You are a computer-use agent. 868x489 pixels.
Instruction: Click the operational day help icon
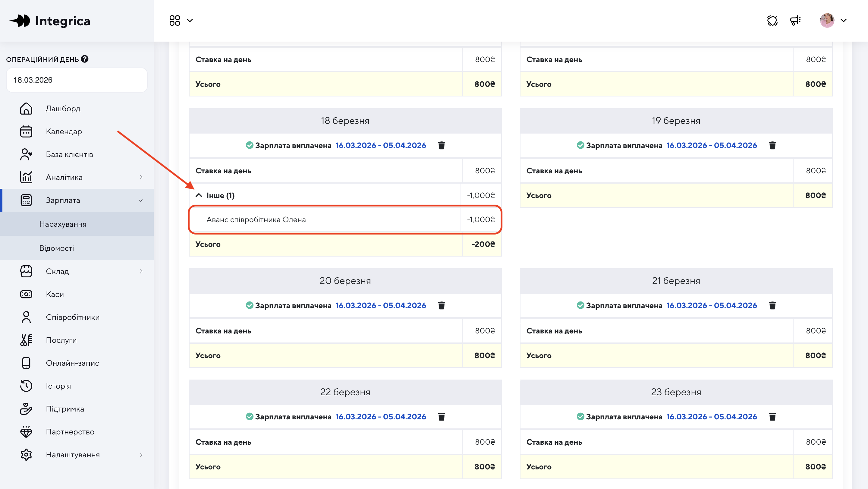[85, 59]
